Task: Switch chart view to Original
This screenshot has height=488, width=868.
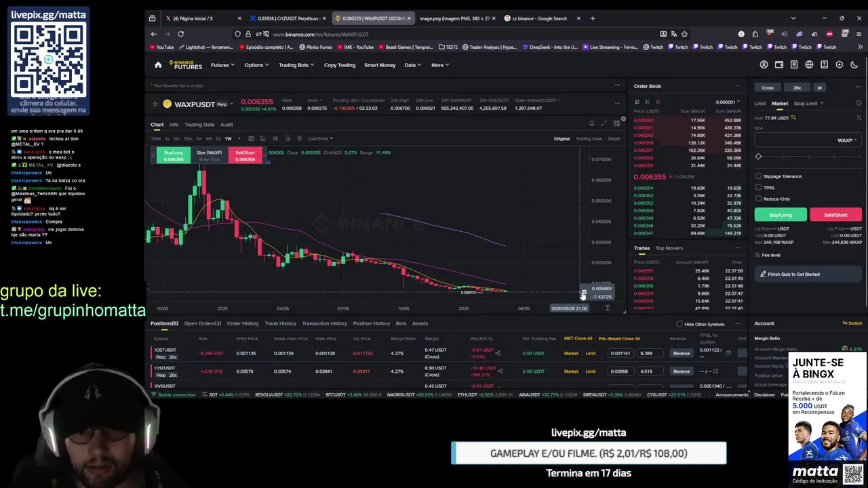Action: click(561, 139)
